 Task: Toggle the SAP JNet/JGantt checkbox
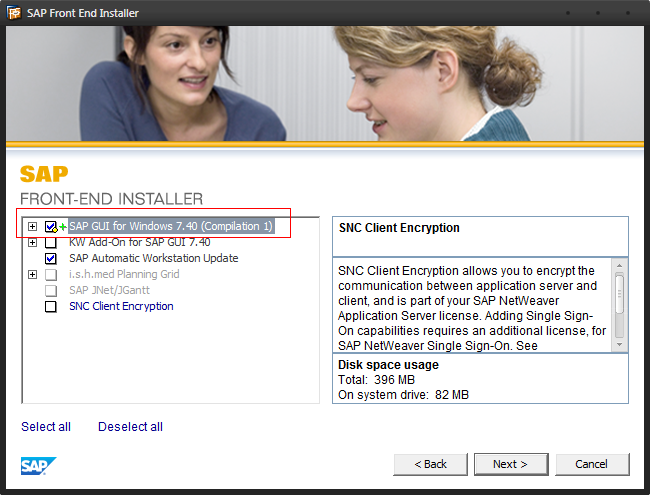(51, 291)
